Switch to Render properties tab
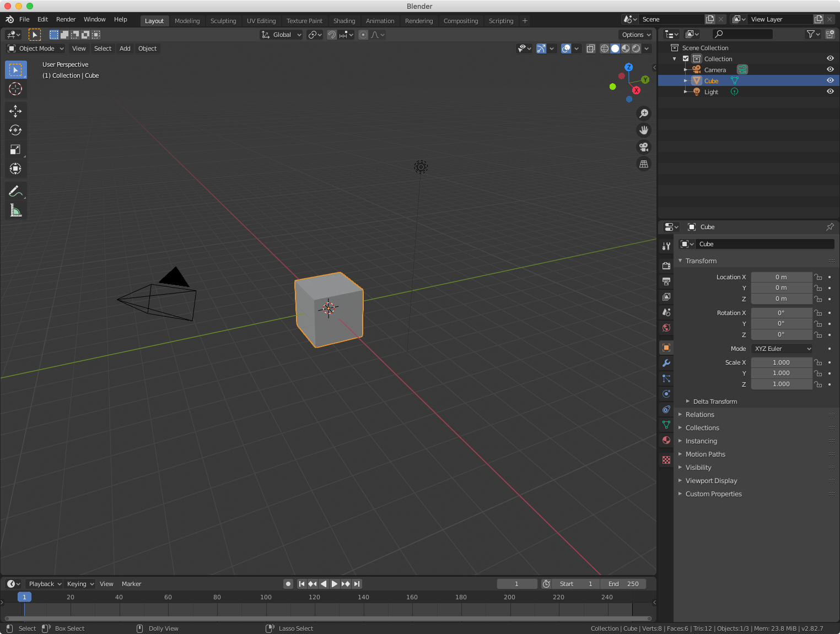 [x=666, y=265]
